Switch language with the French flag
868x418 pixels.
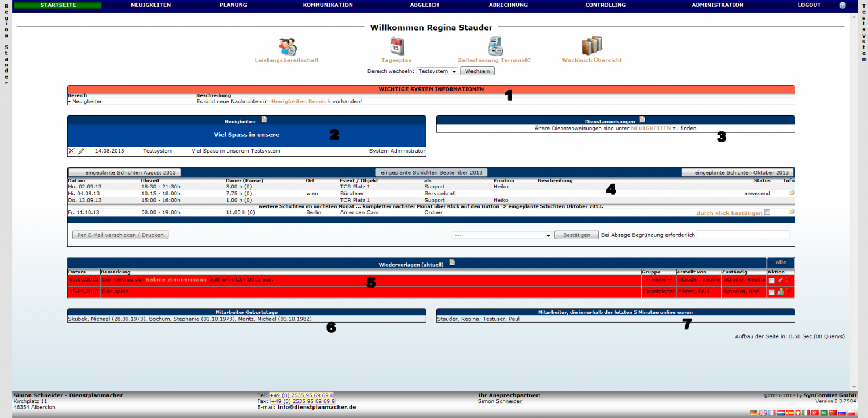[x=772, y=413]
